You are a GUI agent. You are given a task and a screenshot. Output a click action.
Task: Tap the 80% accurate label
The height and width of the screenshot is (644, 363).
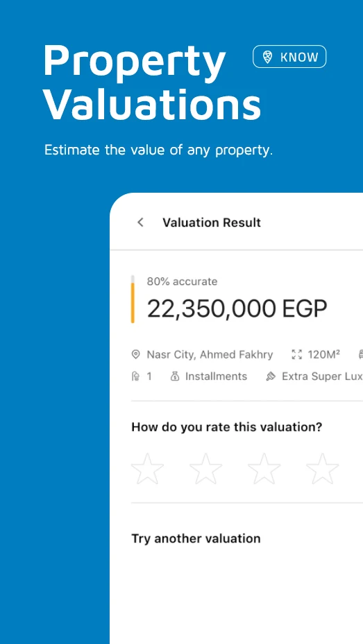coord(182,281)
